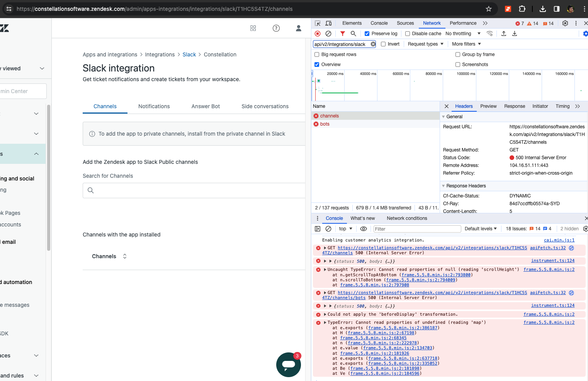Open the Zendesk products grid icon
588x381 pixels.
point(253,28)
